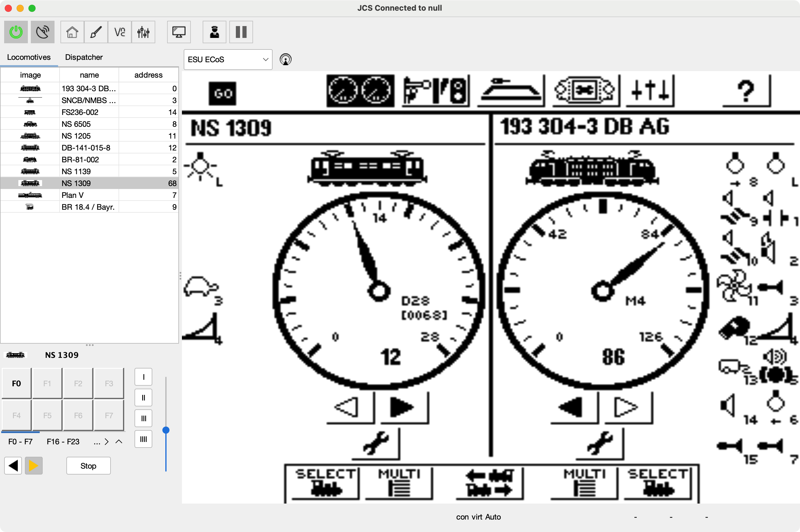The height and width of the screenshot is (532, 800).
Task: Click the Stop button
Action: (88, 466)
